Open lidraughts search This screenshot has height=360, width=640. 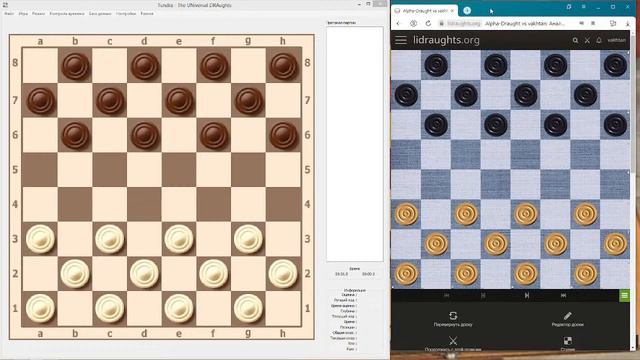575,40
